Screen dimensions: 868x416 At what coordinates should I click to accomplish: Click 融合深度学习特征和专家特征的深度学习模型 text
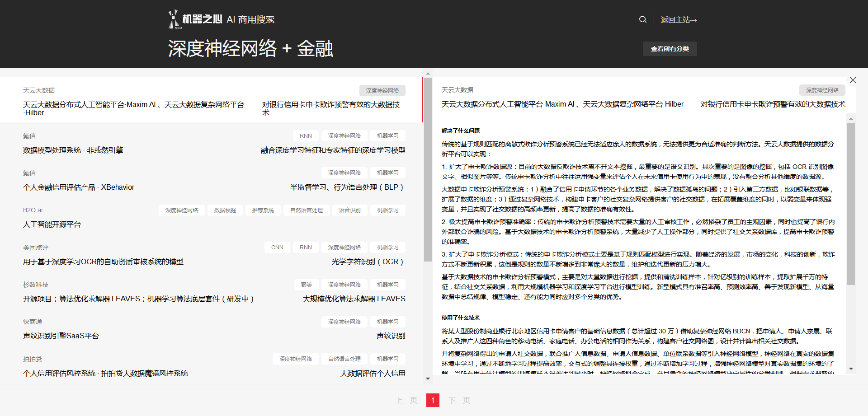tap(333, 150)
